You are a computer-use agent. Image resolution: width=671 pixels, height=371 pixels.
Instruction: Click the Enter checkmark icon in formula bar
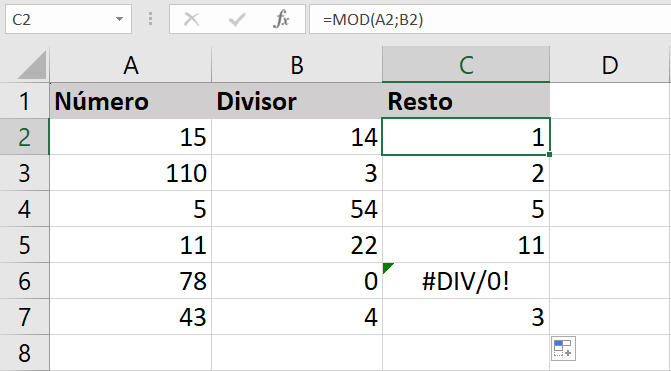tap(237, 19)
